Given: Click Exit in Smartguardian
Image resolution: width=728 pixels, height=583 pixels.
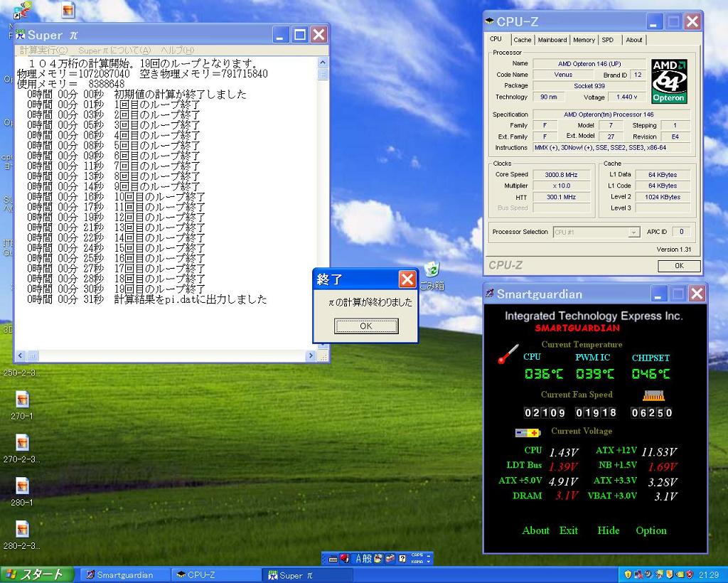Looking at the screenshot, I should click(x=569, y=530).
